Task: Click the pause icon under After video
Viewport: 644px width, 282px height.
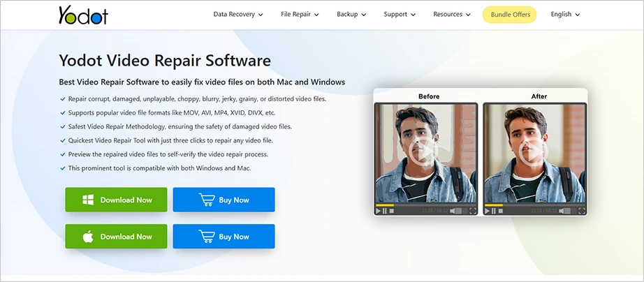Action: click(x=494, y=211)
